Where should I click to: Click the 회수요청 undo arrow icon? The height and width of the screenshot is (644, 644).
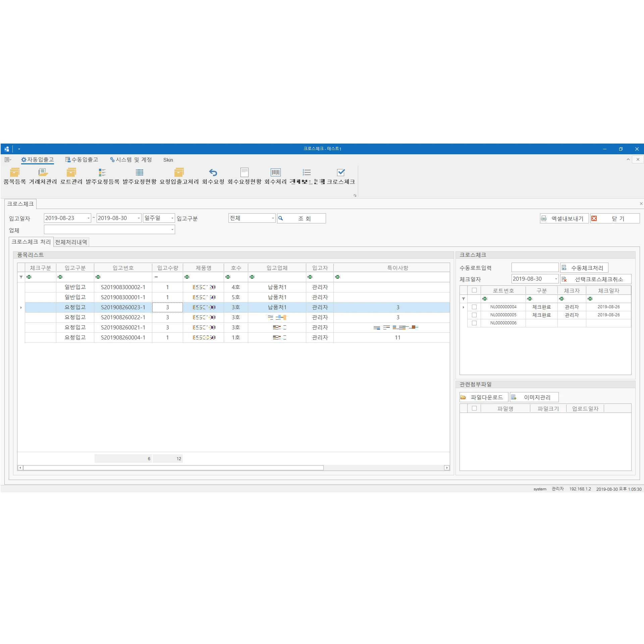pos(213,173)
